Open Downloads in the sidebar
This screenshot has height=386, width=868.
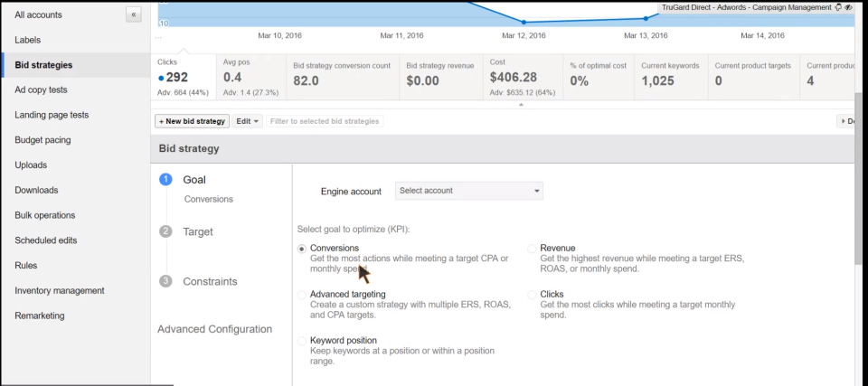click(36, 190)
